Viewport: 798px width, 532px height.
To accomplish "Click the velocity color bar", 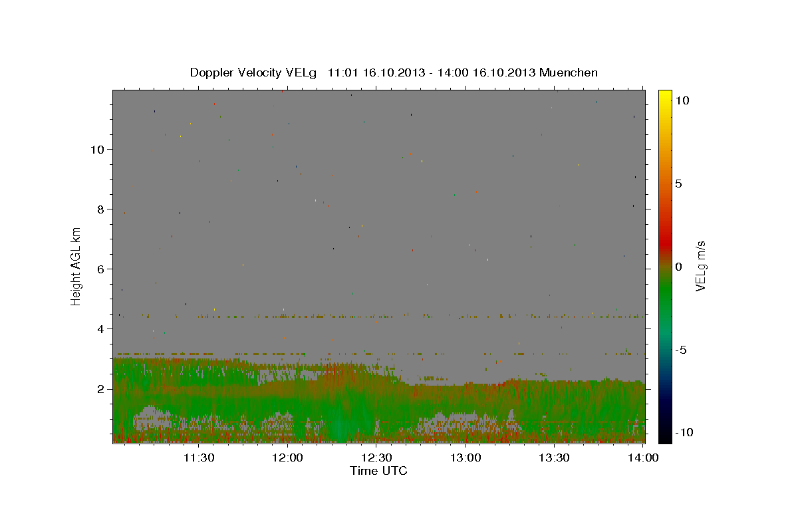I will [665, 266].
